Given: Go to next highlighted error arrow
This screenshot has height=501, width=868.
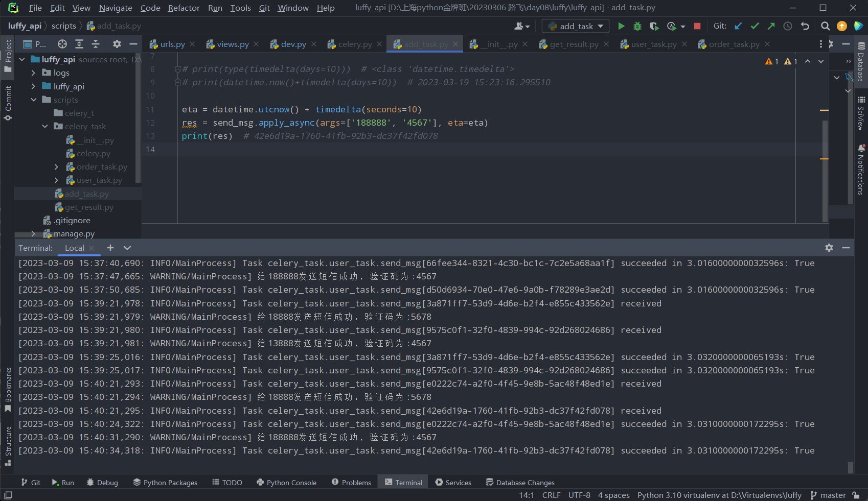Looking at the screenshot, I should [821, 61].
